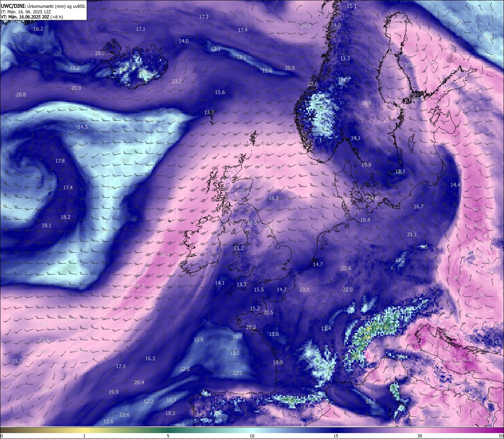Click the value 15.1 at map top
Image resolution: width=504 pixels, height=439 pixels.
352,6
